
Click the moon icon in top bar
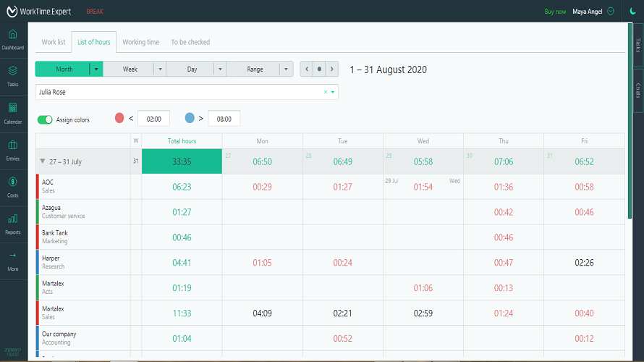632,11
